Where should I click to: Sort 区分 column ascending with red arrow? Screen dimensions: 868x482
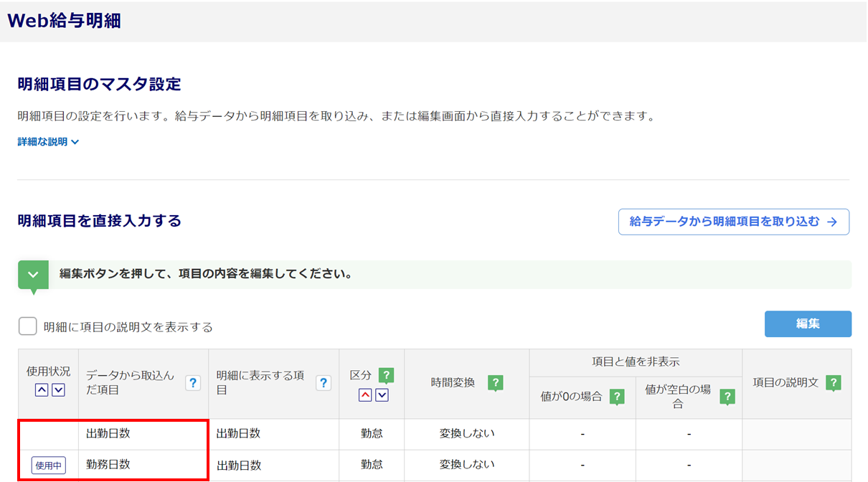tap(365, 394)
